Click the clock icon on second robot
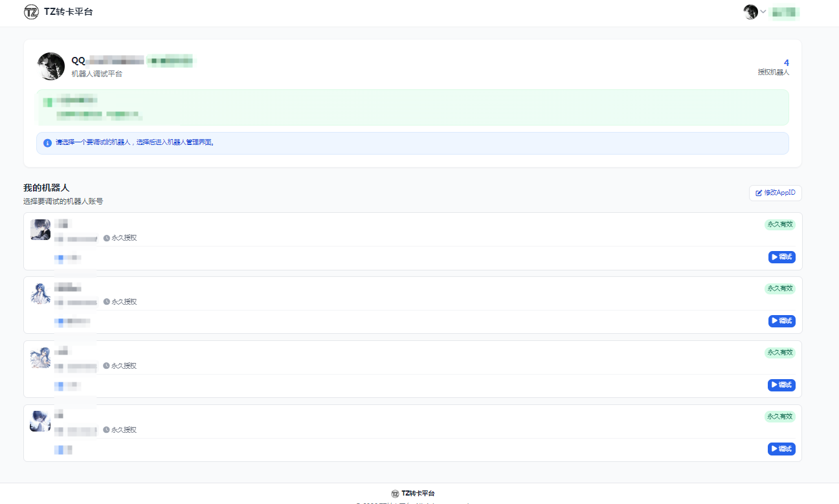Image resolution: width=839 pixels, height=504 pixels. point(107,302)
